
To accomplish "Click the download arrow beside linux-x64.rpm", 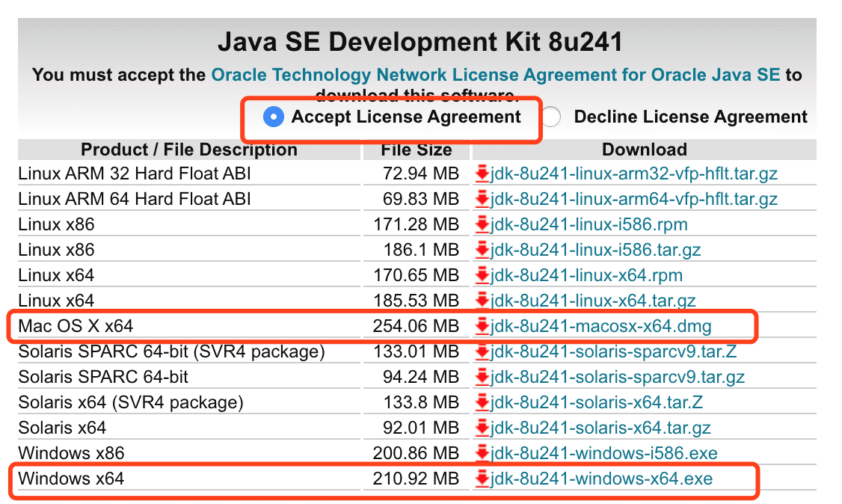I will pos(482,275).
